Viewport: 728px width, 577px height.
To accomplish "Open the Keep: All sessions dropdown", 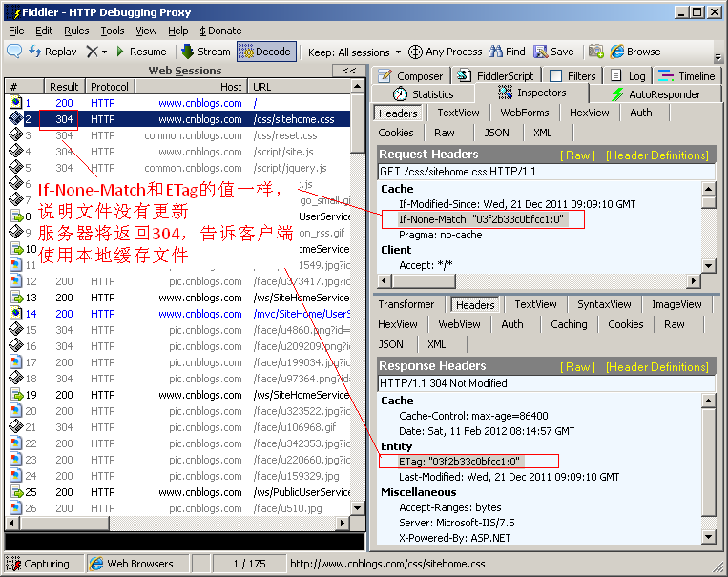I will pos(355,52).
